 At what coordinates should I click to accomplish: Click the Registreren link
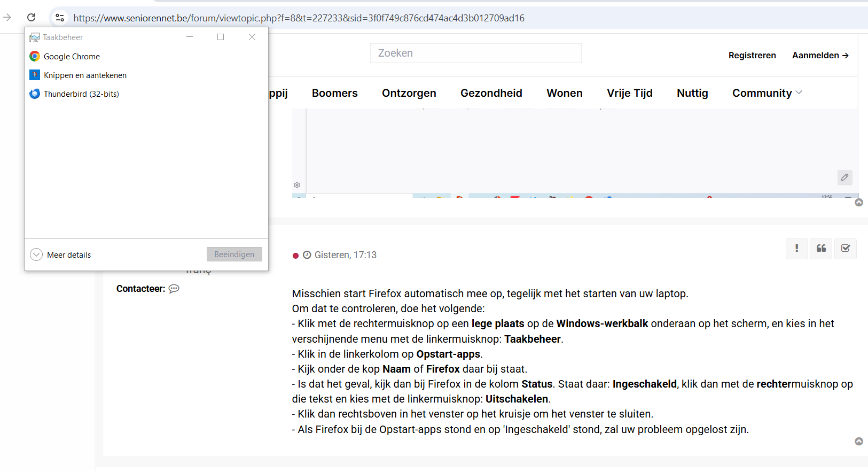(x=752, y=56)
